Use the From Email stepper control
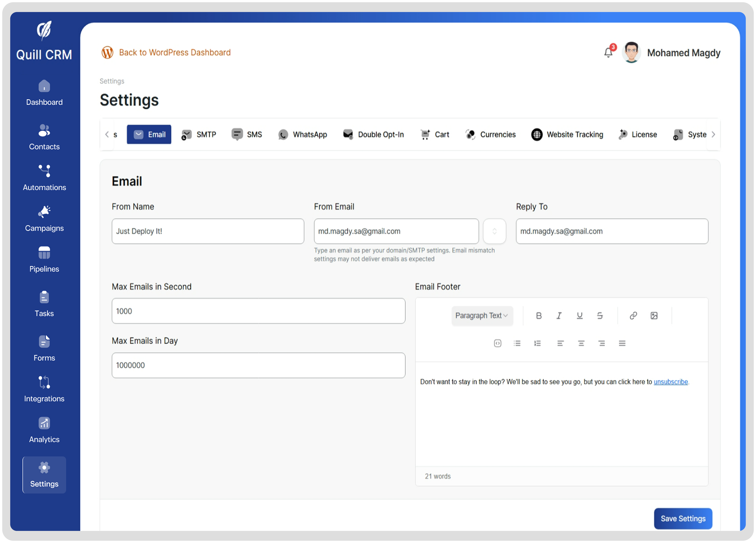Screen dimensions: 756x543 (495, 231)
